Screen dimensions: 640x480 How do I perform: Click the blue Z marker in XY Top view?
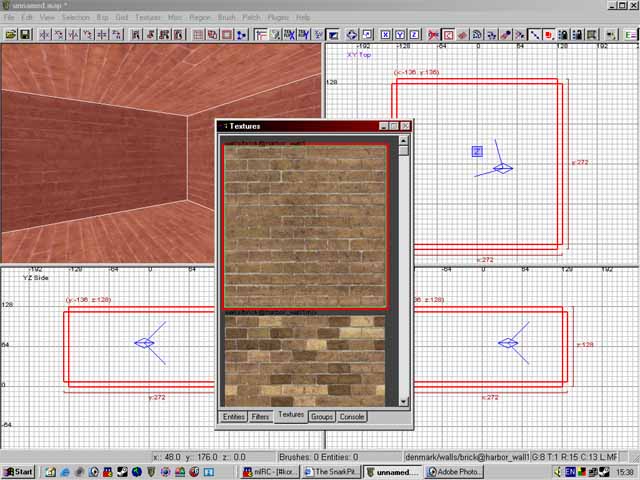tap(477, 151)
